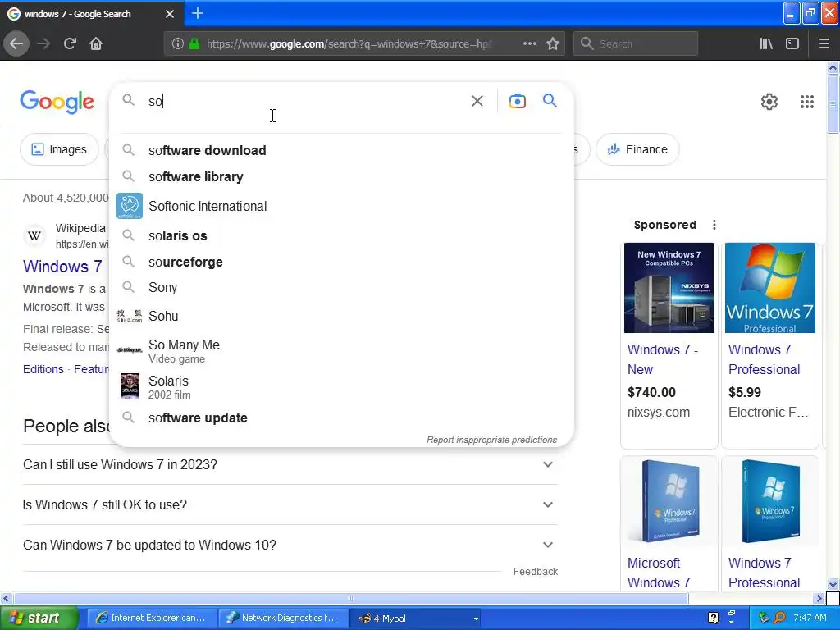Switch to Network Diagnostics taskbar window

pos(283,618)
